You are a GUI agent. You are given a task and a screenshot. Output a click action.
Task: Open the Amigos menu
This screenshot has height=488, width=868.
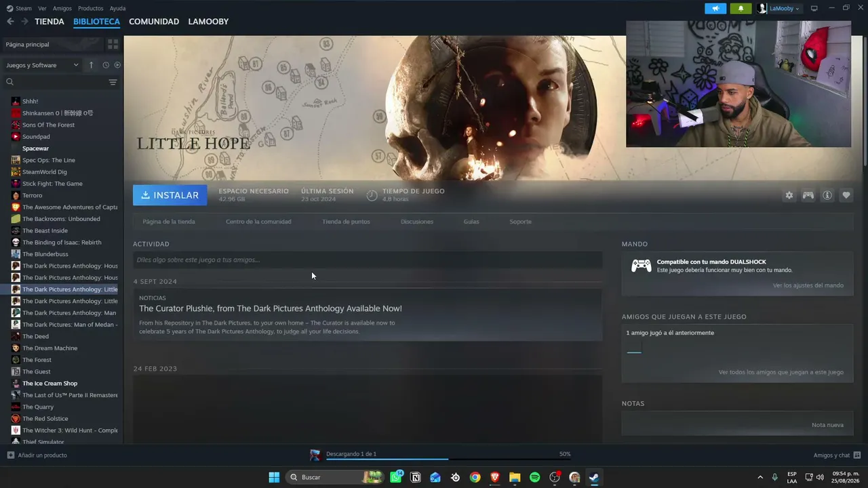[62, 8]
